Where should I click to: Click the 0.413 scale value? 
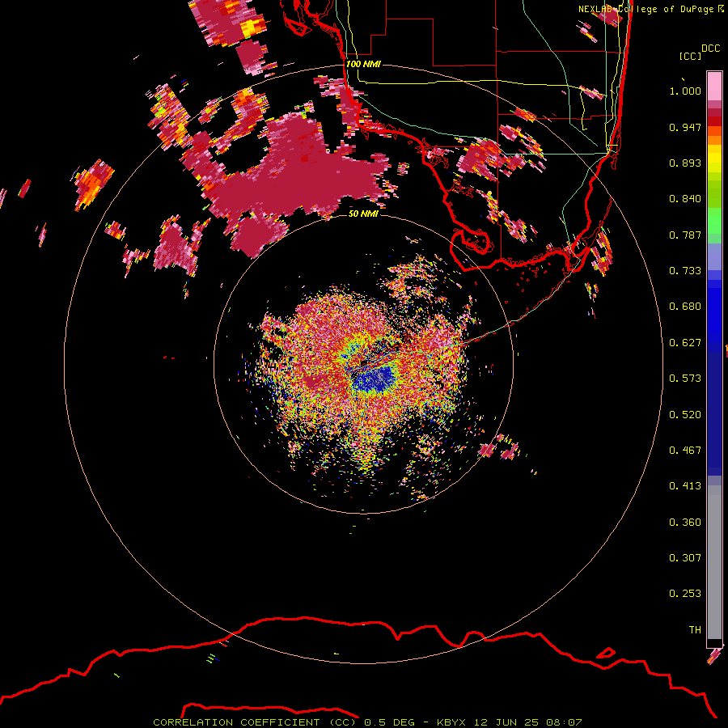685,486
